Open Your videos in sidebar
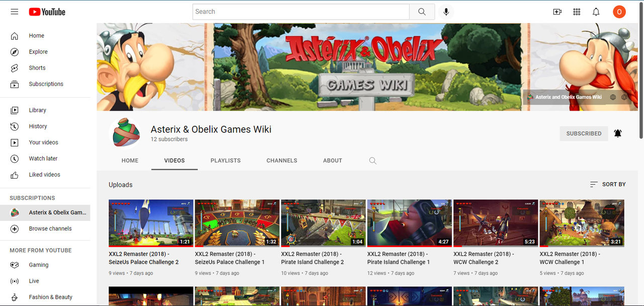 [x=45, y=142]
